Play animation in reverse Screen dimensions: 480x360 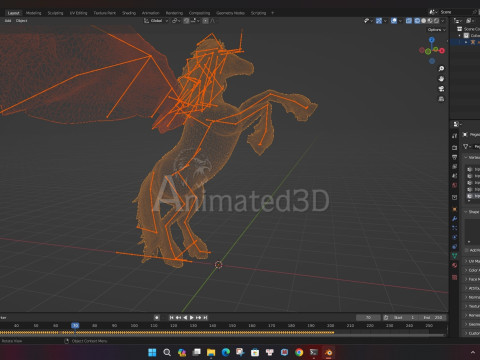click(x=185, y=318)
